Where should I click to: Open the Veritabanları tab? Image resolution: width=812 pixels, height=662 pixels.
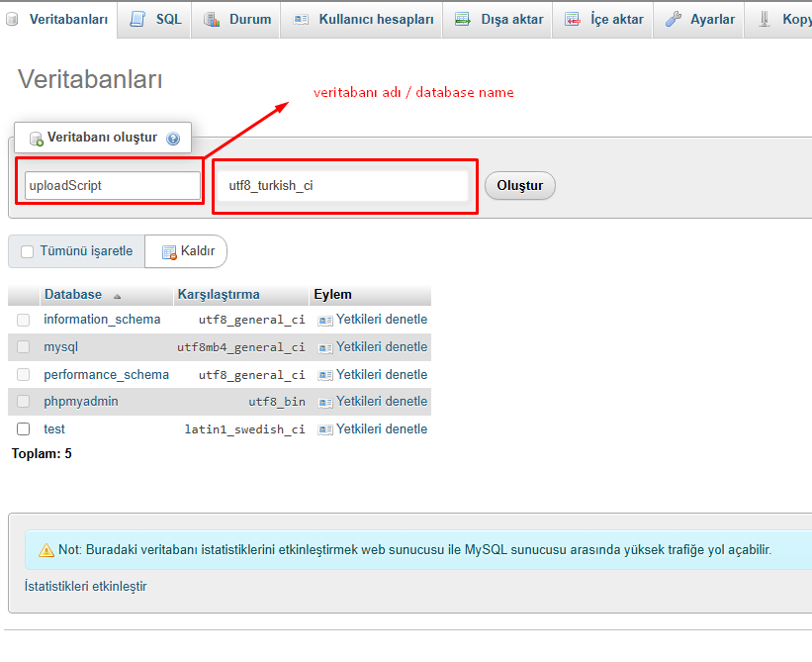click(58, 20)
